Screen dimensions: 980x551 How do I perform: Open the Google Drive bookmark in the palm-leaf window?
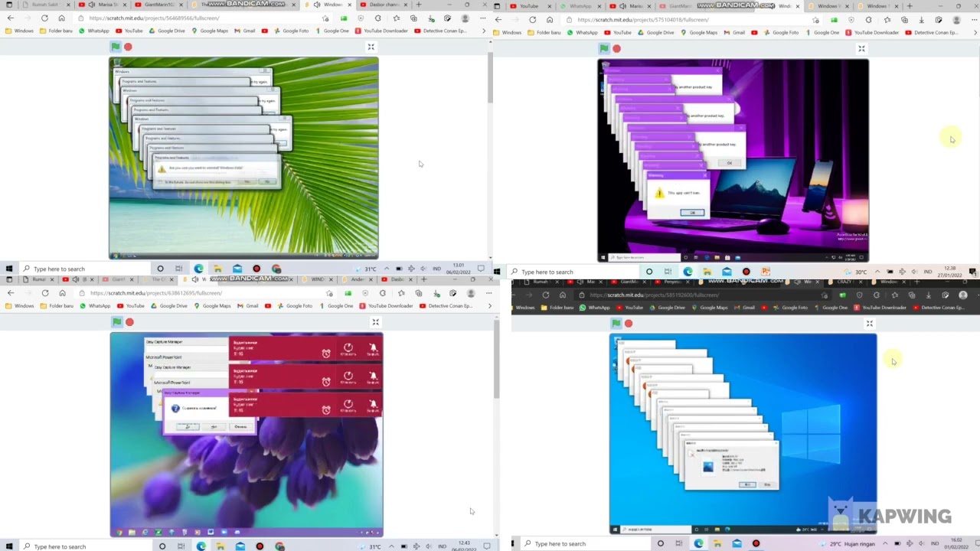(167, 31)
